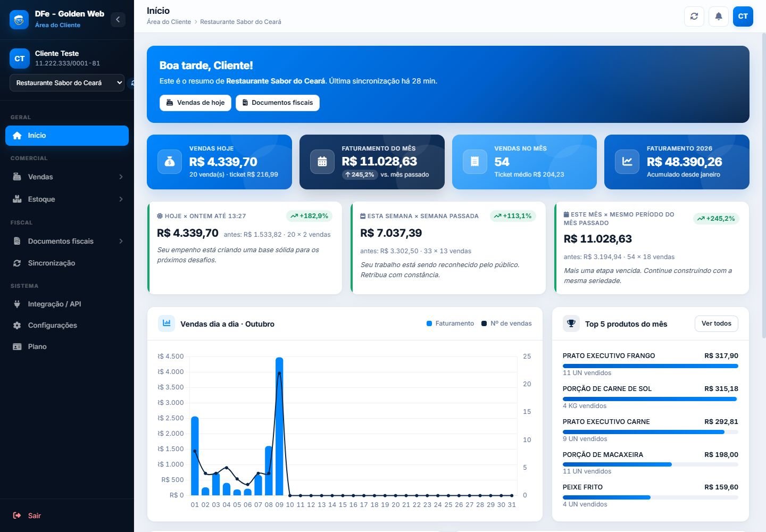Open the notifications bell
This screenshot has height=532, width=766.
(719, 16)
